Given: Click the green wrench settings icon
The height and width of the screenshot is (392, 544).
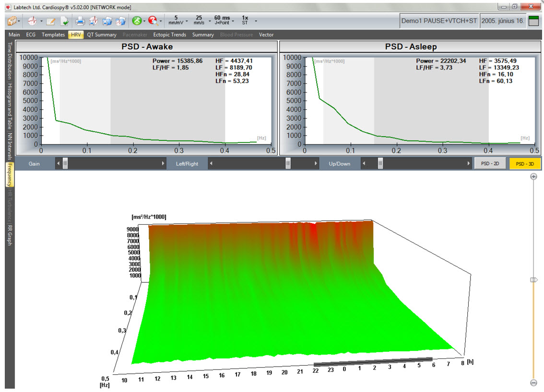Looking at the screenshot, I should (137, 21).
